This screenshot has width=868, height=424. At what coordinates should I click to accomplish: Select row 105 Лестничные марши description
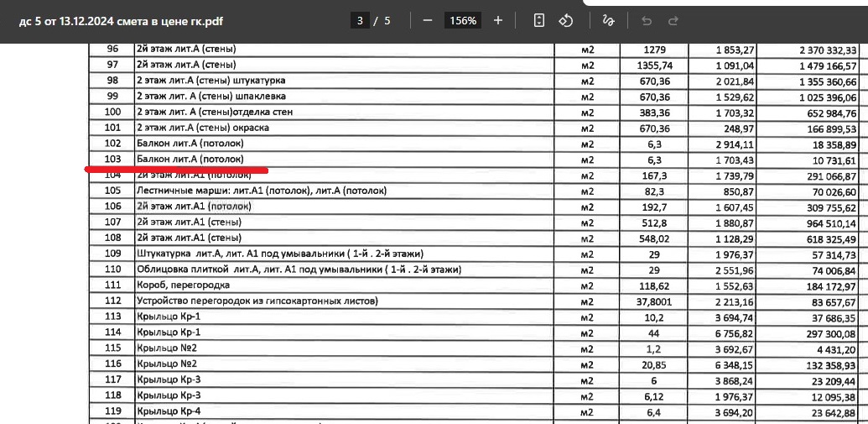coord(262,191)
